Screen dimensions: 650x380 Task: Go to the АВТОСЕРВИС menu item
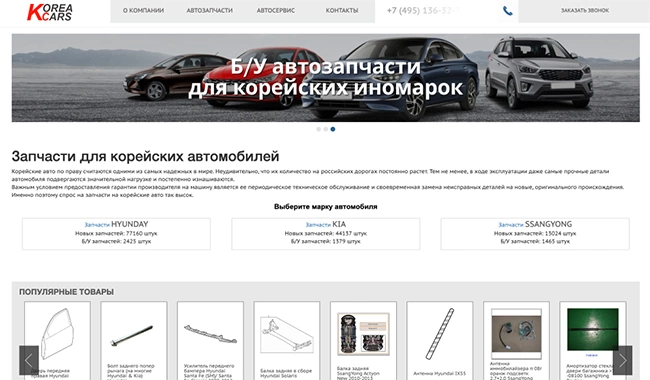pos(276,11)
